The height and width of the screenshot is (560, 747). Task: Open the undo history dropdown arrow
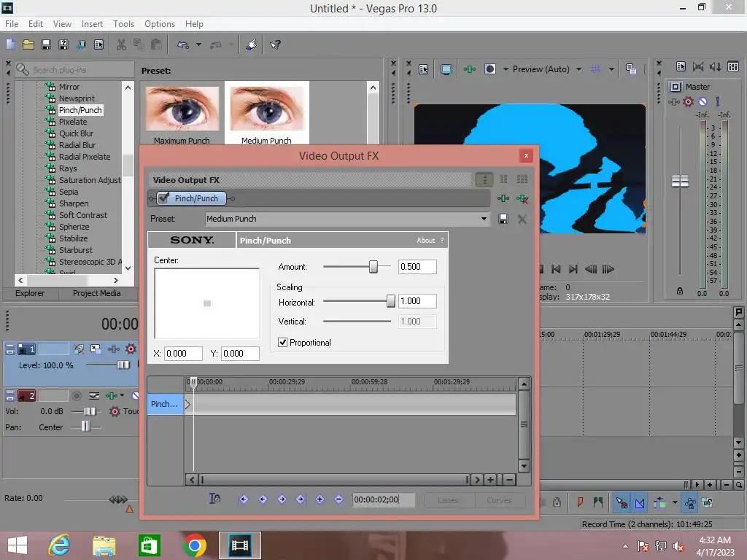click(x=198, y=44)
